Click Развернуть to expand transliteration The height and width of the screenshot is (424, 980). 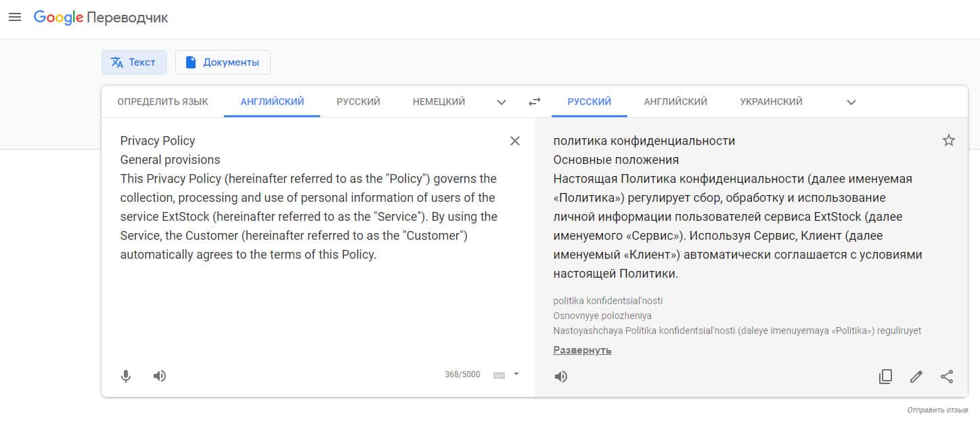pyautogui.click(x=582, y=350)
